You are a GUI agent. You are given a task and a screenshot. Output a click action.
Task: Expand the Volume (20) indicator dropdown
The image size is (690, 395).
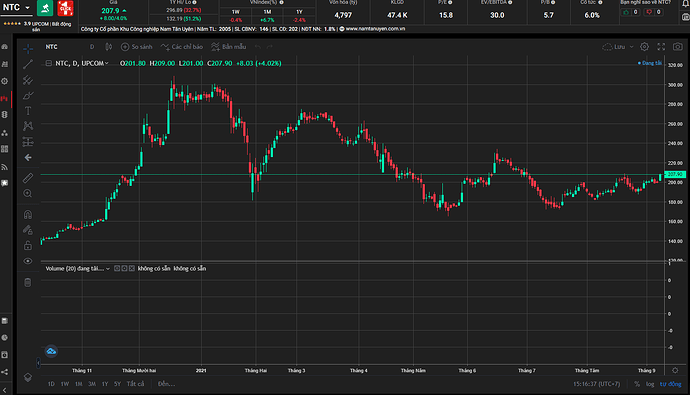(108, 269)
